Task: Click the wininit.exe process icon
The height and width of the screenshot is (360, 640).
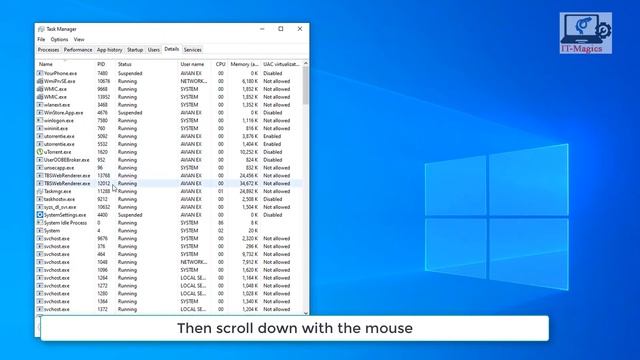Action: pyautogui.click(x=40, y=129)
